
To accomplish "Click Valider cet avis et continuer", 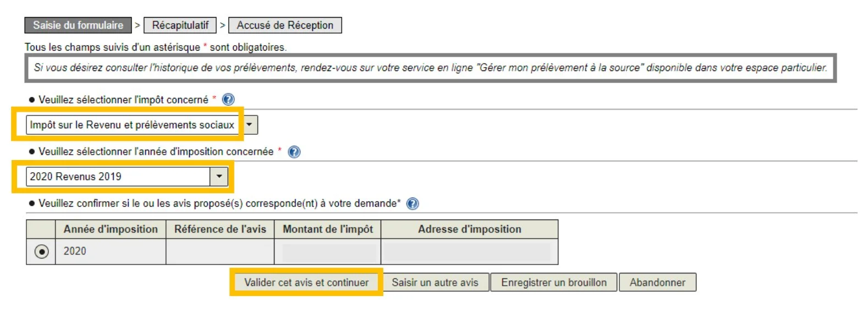I will coord(305,282).
